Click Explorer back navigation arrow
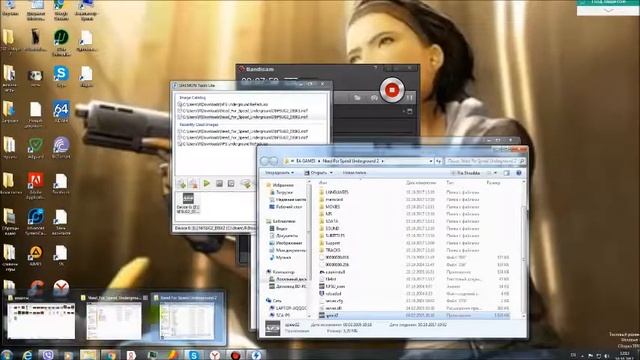This screenshot has height=360, width=640. (x=264, y=161)
